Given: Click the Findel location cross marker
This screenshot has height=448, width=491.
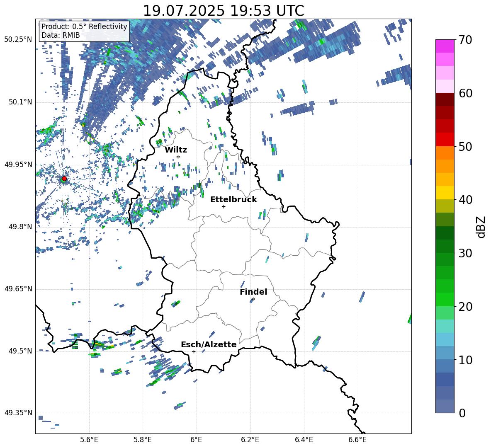Looking at the screenshot, I should (x=253, y=299).
